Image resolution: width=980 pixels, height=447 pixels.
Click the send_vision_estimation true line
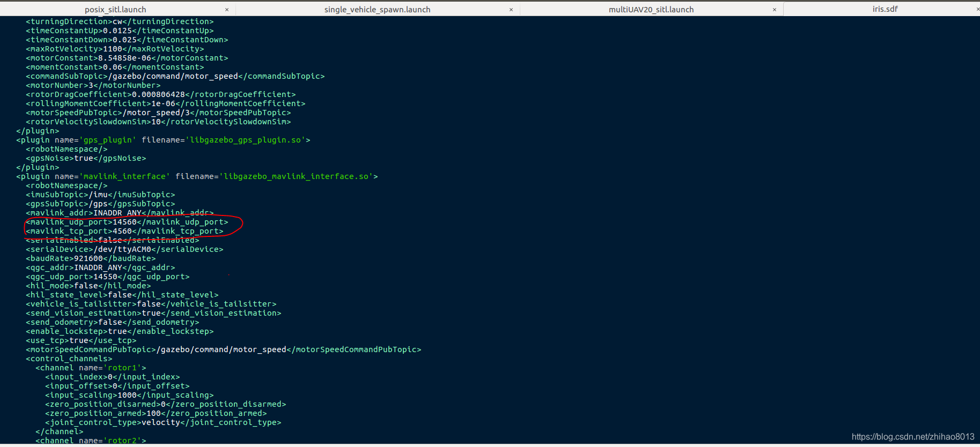tap(153, 313)
